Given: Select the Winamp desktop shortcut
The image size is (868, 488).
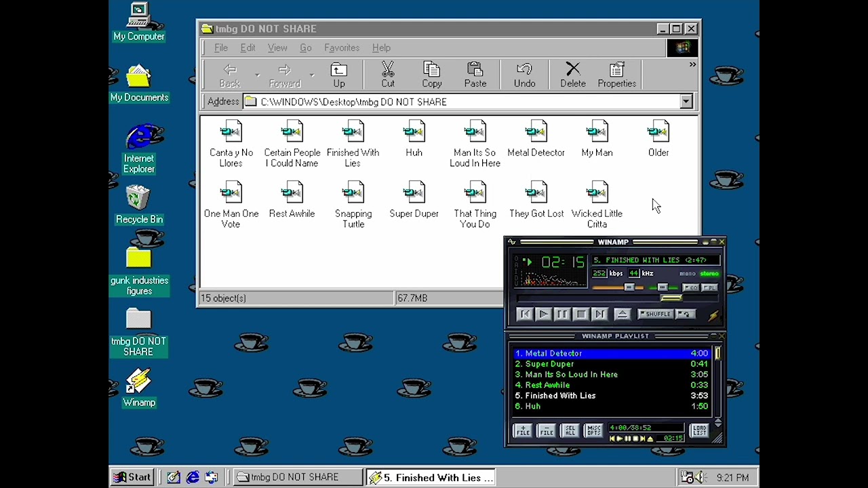Looking at the screenshot, I should (x=139, y=388).
